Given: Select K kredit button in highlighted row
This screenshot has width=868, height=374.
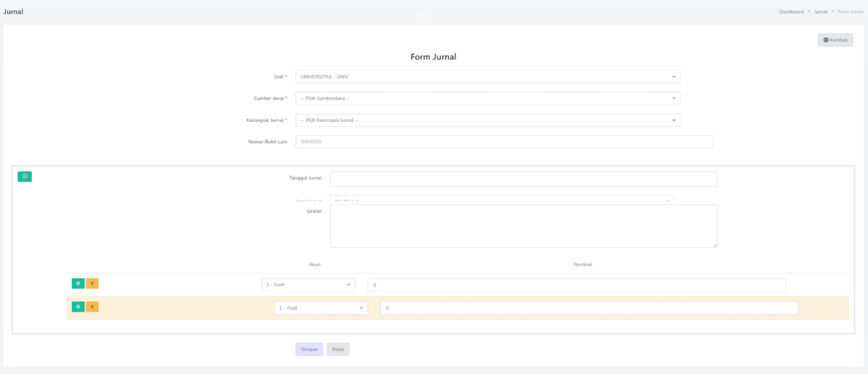Looking at the screenshot, I should [x=92, y=307].
